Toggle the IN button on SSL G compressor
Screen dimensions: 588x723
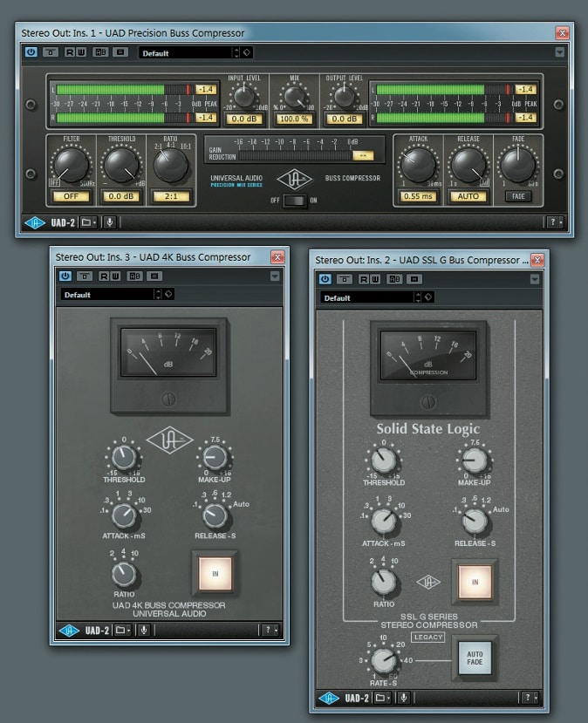coord(475,583)
